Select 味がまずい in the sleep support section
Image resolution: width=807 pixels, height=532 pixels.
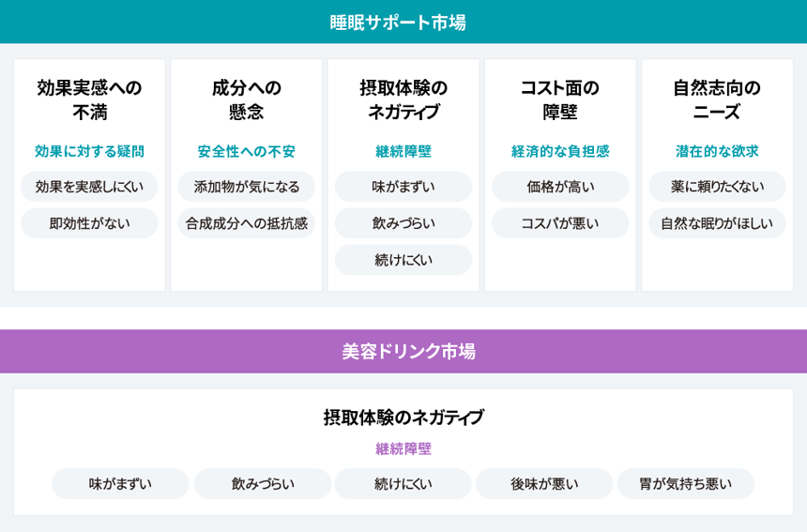(x=403, y=187)
